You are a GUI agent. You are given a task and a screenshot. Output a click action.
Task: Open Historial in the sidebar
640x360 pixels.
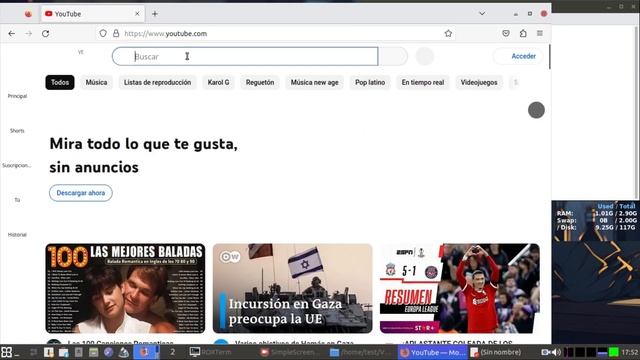point(17,235)
